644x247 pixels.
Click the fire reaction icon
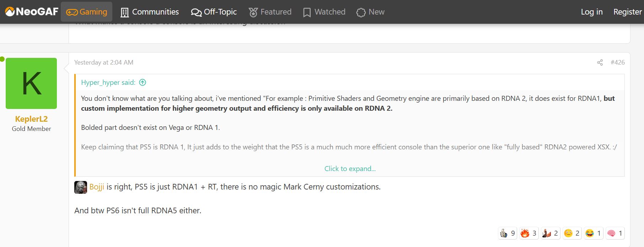coord(525,233)
